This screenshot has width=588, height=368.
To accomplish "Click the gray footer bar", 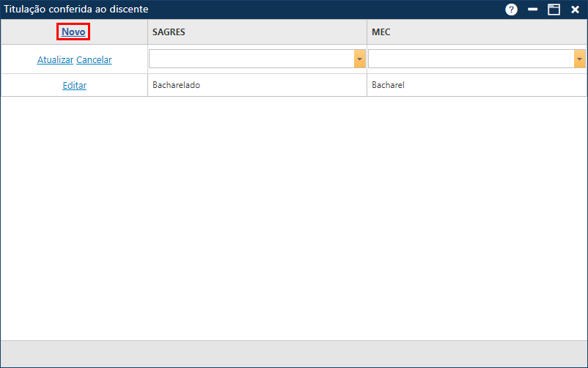I will tap(293, 353).
